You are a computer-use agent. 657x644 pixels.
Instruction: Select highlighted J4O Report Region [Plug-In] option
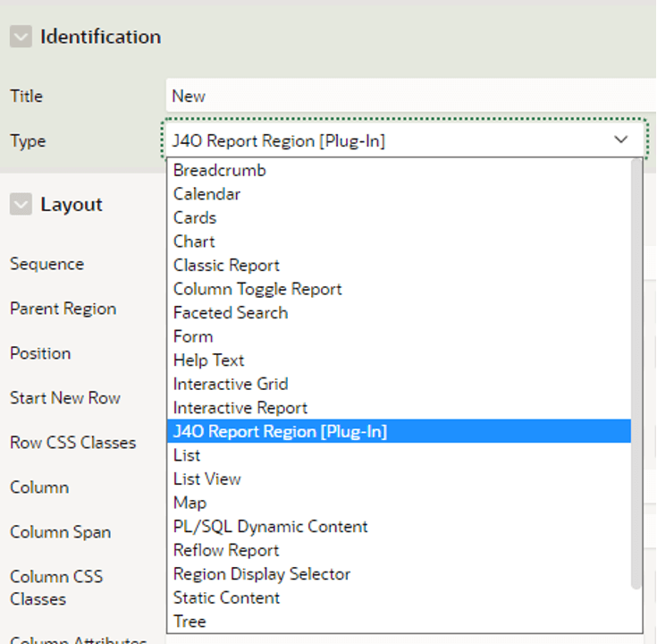point(399,431)
